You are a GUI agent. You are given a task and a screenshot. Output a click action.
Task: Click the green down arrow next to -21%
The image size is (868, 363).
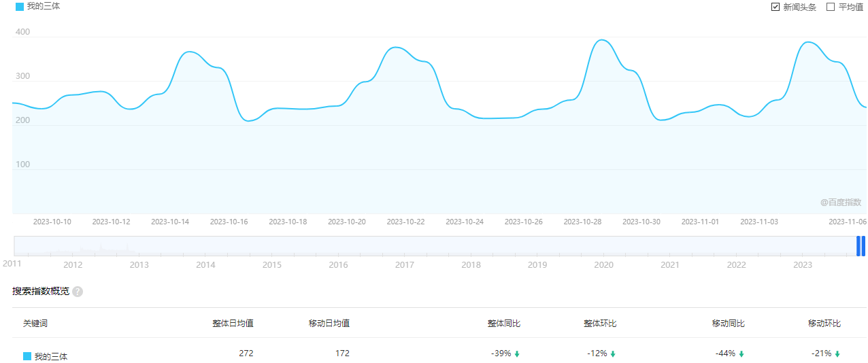[837, 354]
